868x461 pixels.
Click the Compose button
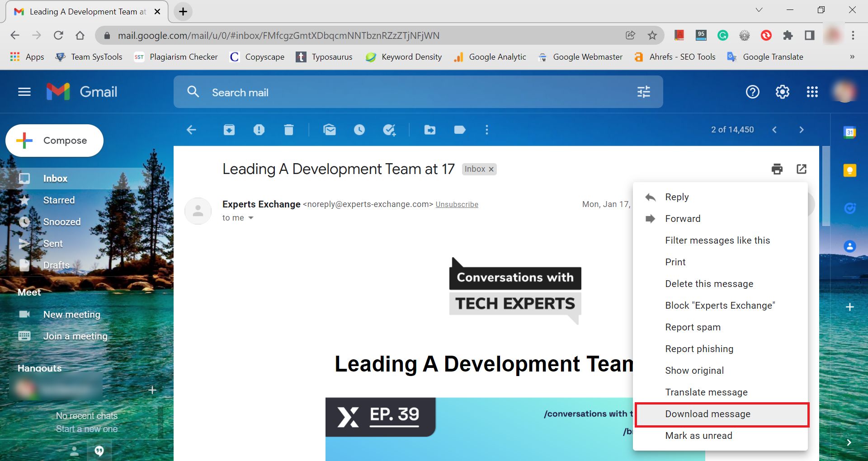[54, 140]
